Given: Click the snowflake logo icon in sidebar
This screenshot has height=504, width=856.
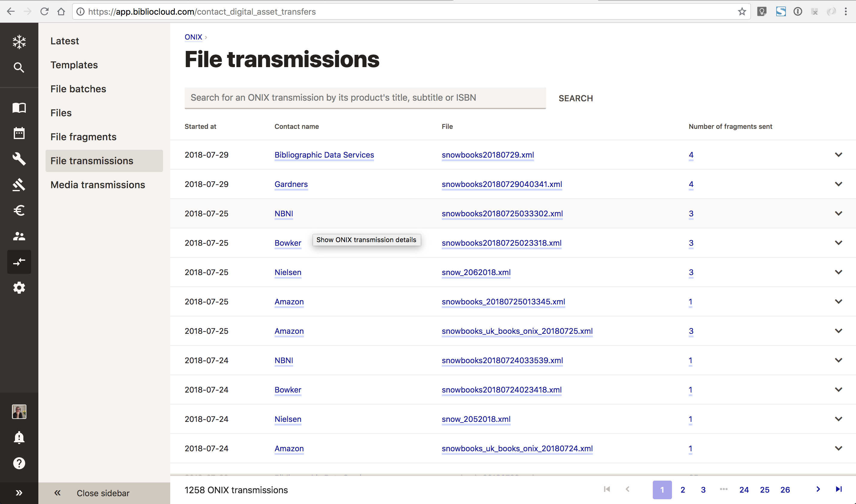Looking at the screenshot, I should point(19,42).
